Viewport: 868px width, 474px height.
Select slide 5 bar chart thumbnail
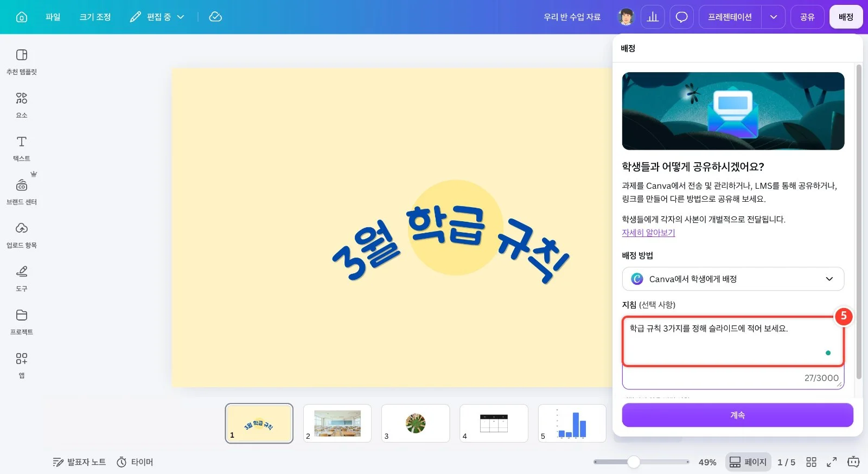(x=572, y=423)
